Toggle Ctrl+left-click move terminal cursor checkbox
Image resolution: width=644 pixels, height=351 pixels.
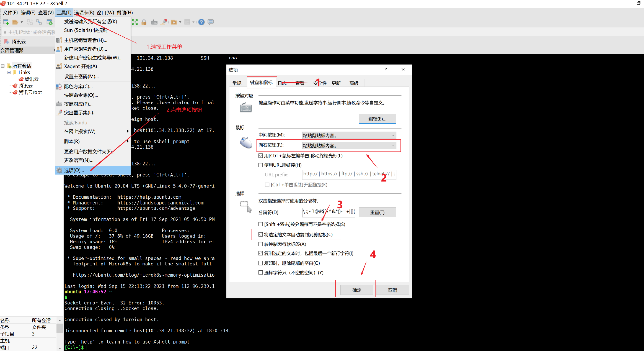pyautogui.click(x=261, y=156)
